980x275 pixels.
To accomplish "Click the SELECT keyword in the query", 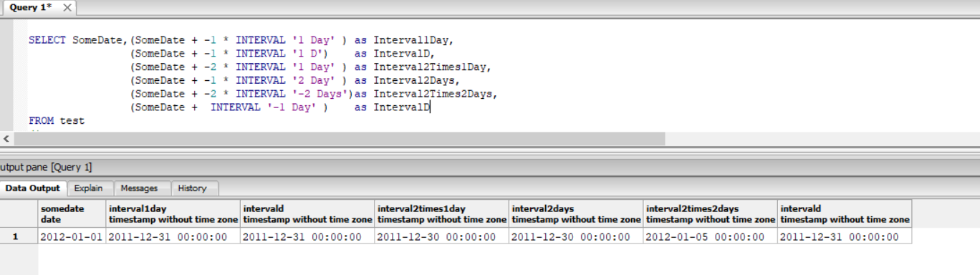I will [x=47, y=40].
